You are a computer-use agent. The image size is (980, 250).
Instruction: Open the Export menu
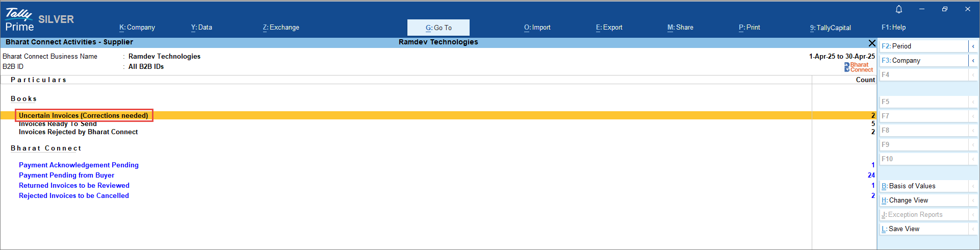point(609,28)
